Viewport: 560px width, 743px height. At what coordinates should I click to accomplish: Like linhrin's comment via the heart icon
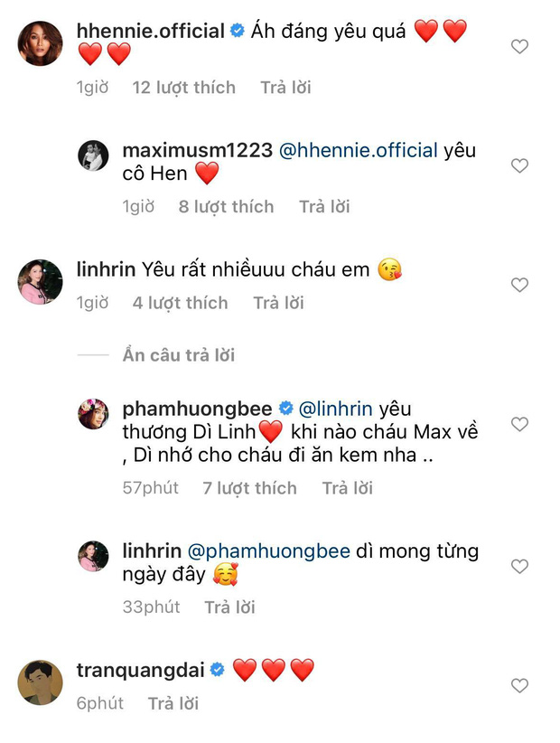(519, 284)
